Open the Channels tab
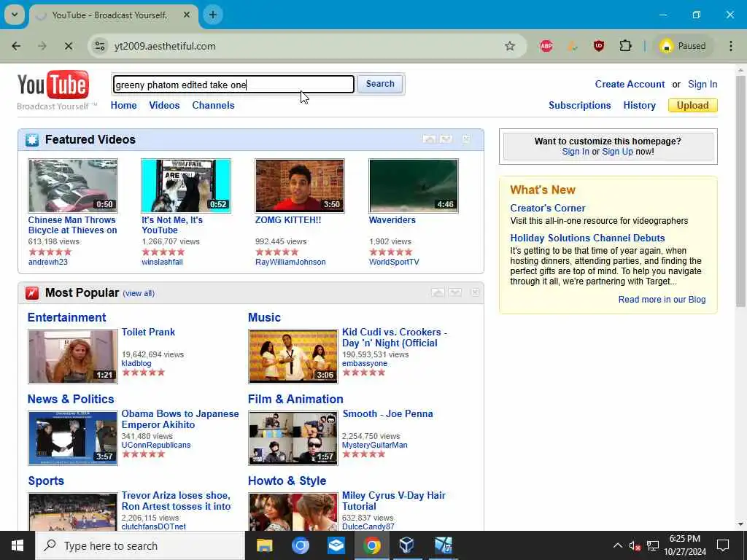Image resolution: width=747 pixels, height=560 pixels. (214, 105)
